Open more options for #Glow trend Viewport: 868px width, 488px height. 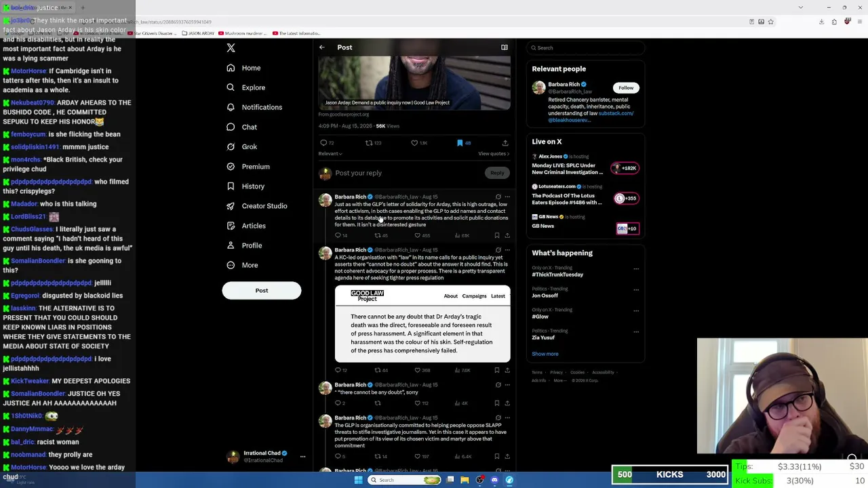[636, 310]
